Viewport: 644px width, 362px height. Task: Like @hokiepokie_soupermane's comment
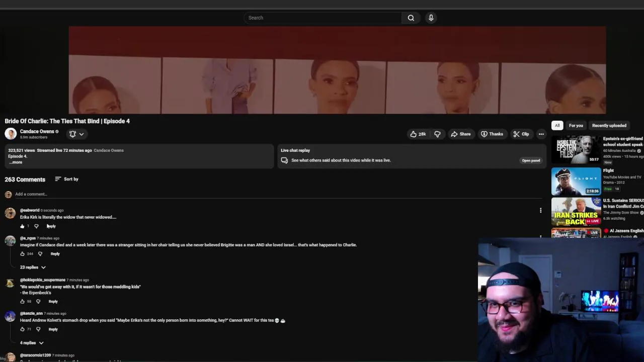22,302
